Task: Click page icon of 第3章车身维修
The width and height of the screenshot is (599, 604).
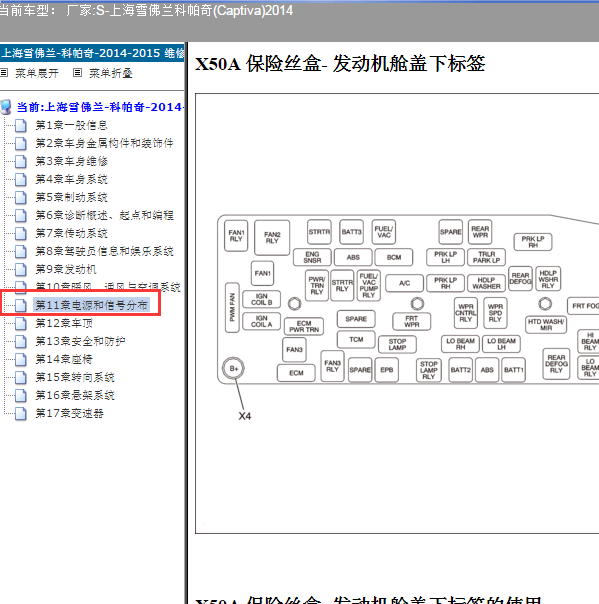Action: tap(21, 161)
